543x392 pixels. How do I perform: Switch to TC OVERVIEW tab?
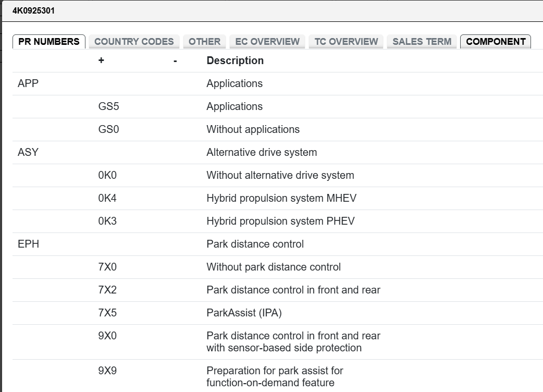pos(346,42)
